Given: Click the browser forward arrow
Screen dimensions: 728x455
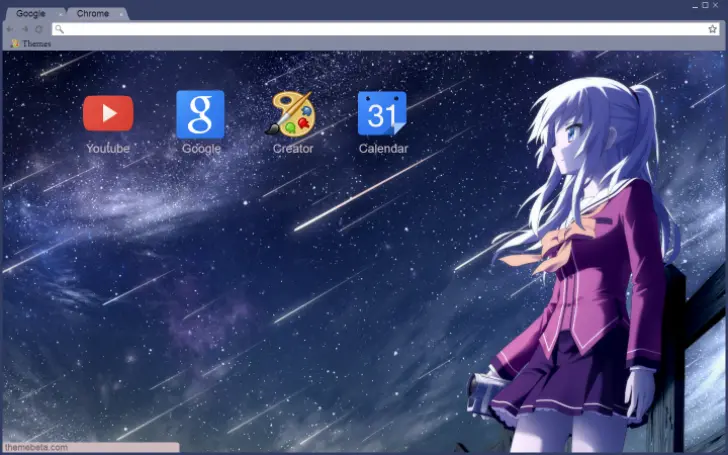Looking at the screenshot, I should coord(24,30).
